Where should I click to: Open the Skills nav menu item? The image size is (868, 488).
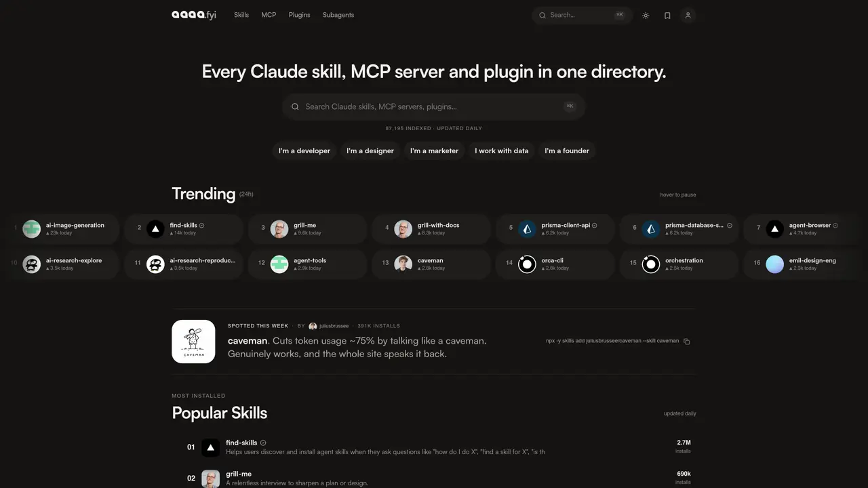241,15
